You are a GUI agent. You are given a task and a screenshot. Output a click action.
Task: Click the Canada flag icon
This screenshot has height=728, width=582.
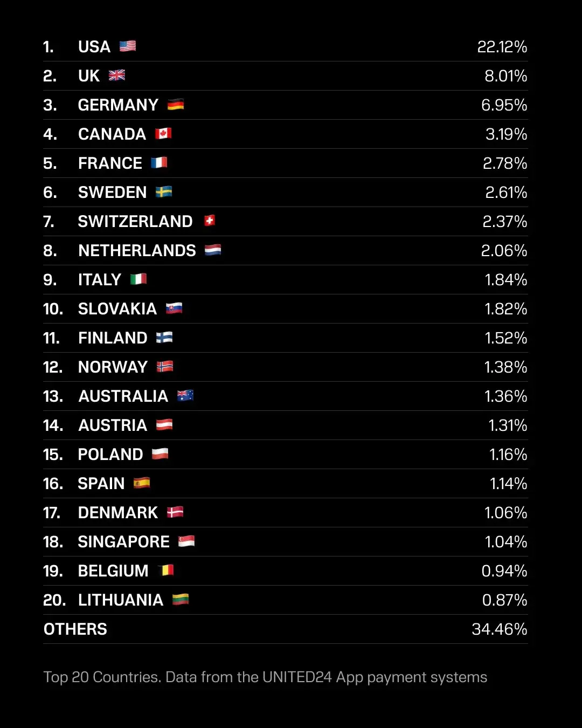pos(163,134)
